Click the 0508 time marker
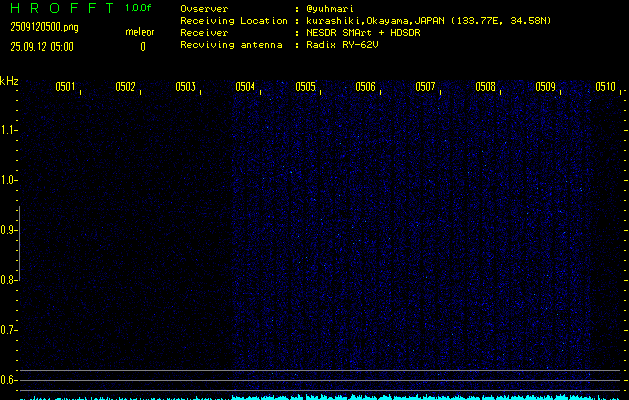Screen dimensions: 629x400 485,87
